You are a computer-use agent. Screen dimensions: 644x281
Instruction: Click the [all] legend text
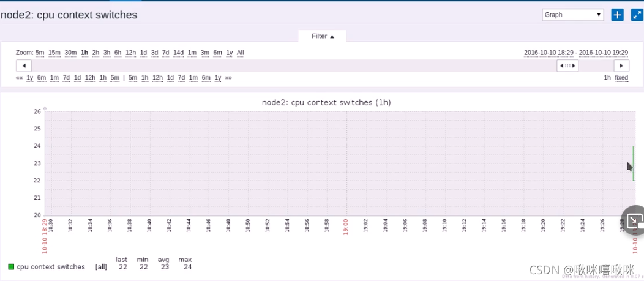pyautogui.click(x=101, y=267)
